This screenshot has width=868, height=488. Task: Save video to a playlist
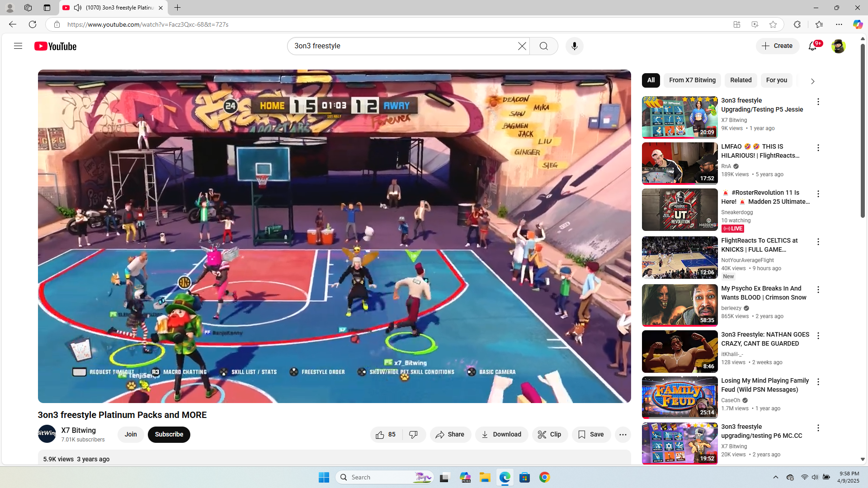[x=591, y=434]
